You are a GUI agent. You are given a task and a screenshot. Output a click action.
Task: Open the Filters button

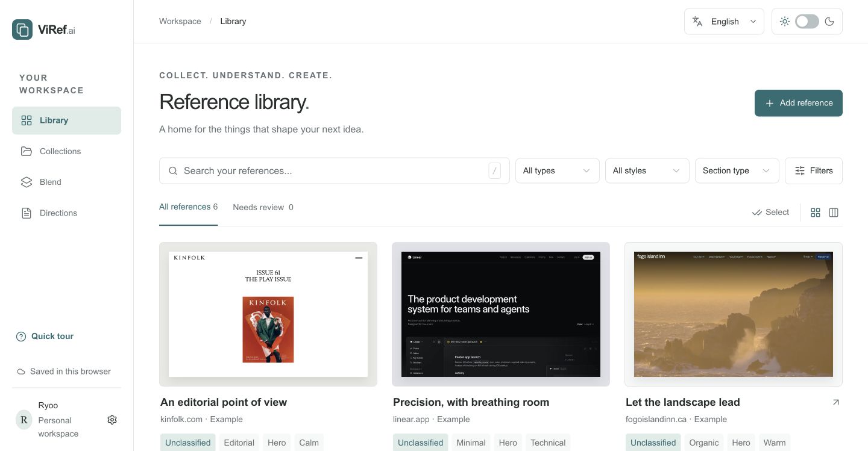(x=814, y=171)
